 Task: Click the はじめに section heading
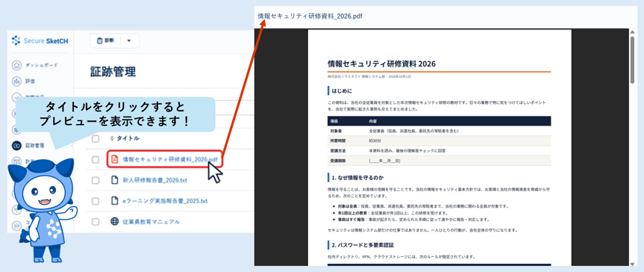coord(342,91)
